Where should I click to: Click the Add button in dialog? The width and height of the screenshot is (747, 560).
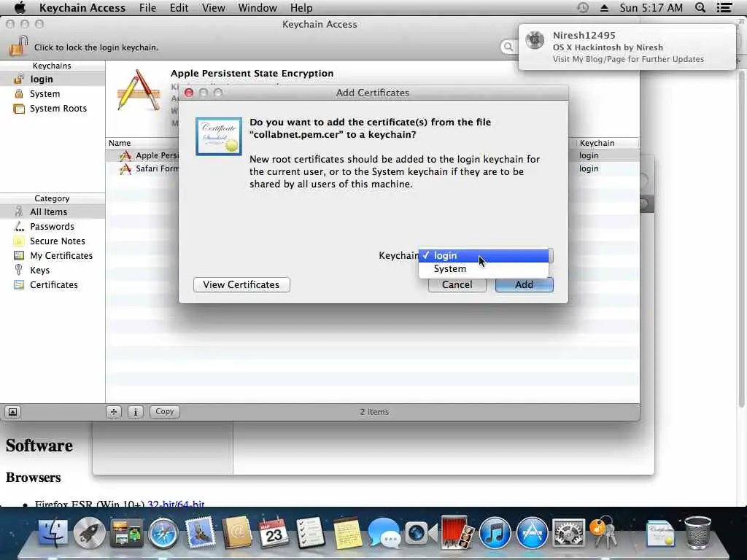(524, 285)
